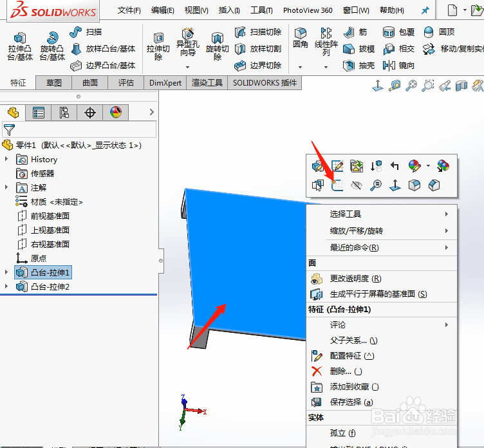Open the 选择工具 submenu
This screenshot has height=448, width=484.
click(x=382, y=214)
